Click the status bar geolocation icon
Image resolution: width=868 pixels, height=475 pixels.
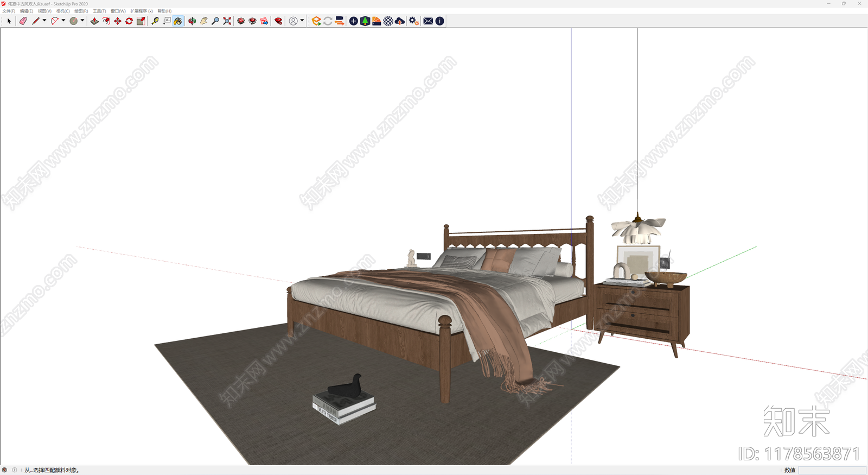tap(4, 470)
